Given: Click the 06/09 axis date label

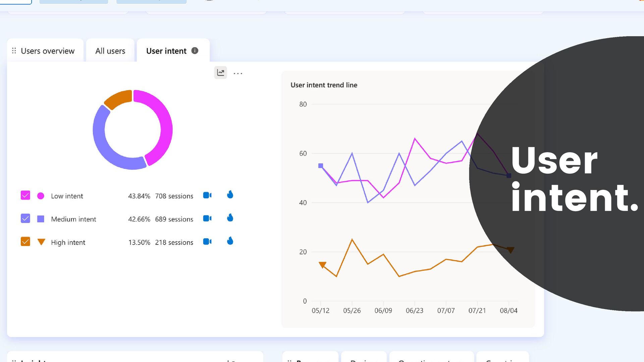Looking at the screenshot, I should tap(383, 311).
